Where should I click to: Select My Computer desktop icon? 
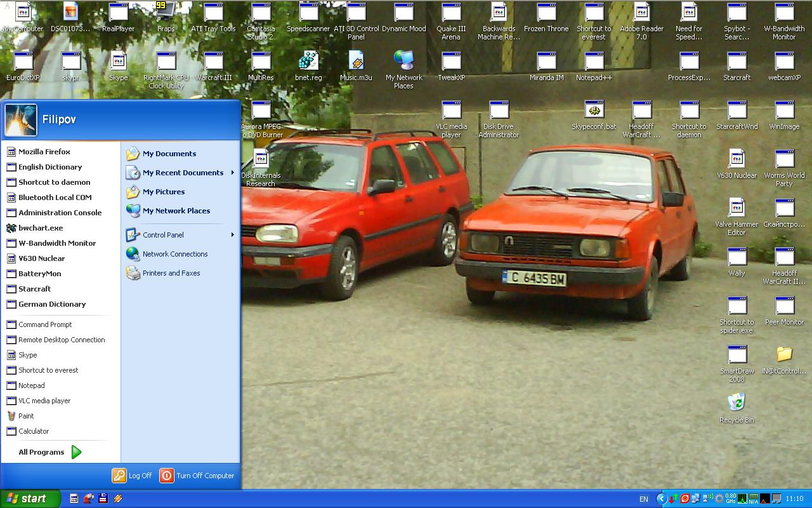pos(23,18)
